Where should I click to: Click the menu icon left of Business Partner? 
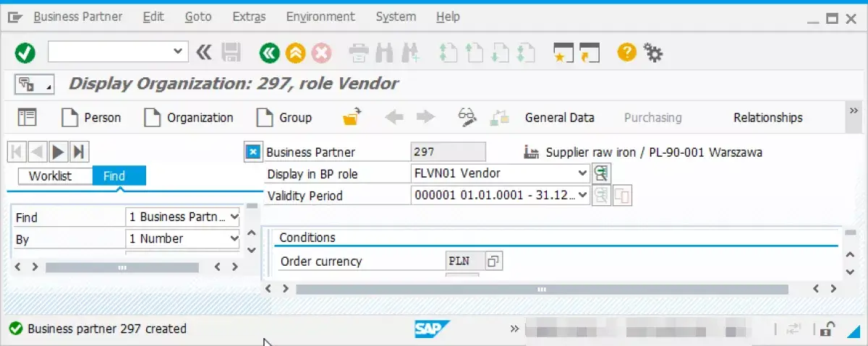pyautogui.click(x=16, y=17)
